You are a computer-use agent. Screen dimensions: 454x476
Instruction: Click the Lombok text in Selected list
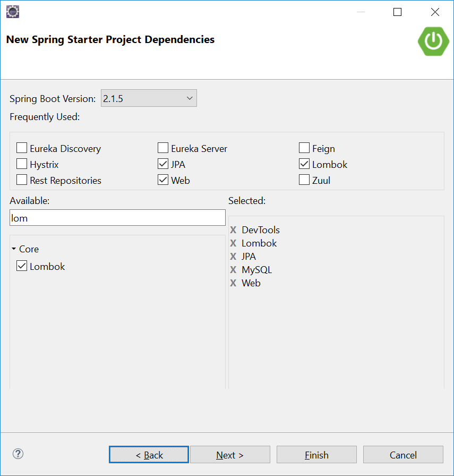[259, 243]
